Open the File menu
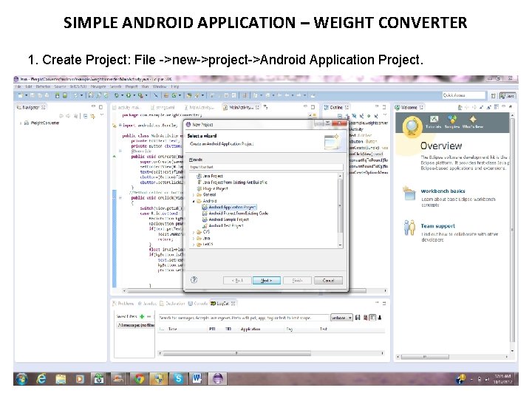532x399 pixels. [18, 86]
